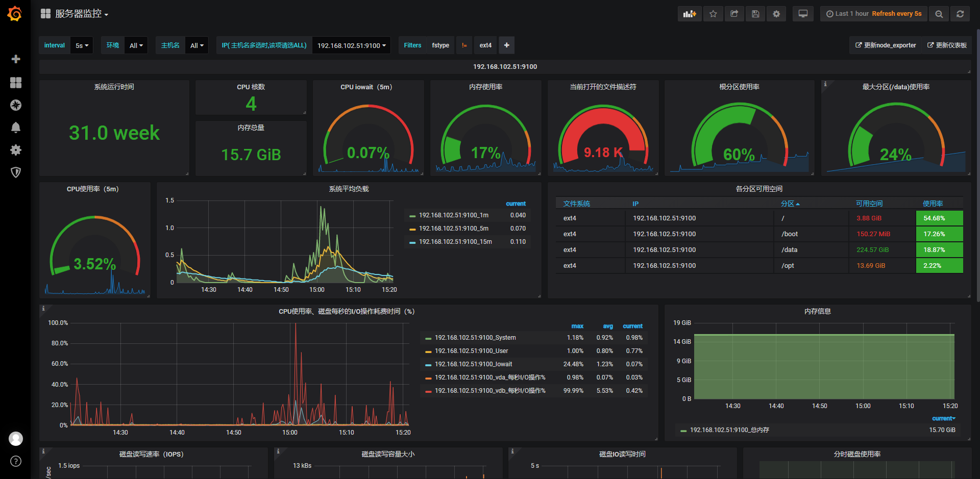Toggle the 192.168.102.51:9100_1m series in legend
Image resolution: width=980 pixels, height=479 pixels.
[x=454, y=215]
